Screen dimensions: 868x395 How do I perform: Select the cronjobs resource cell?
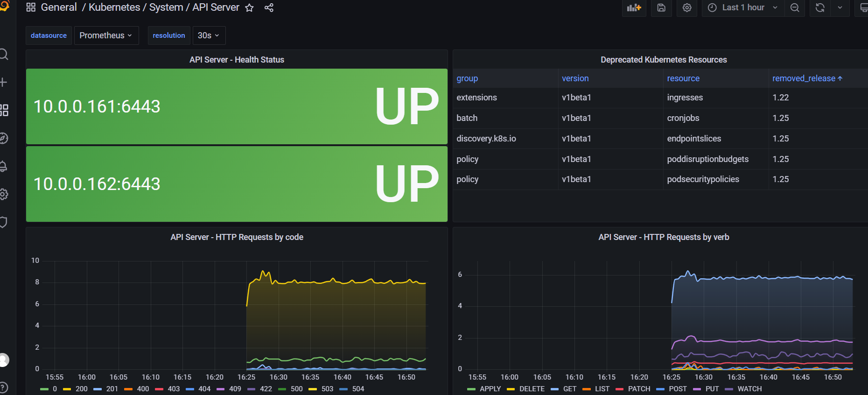pyautogui.click(x=716, y=118)
